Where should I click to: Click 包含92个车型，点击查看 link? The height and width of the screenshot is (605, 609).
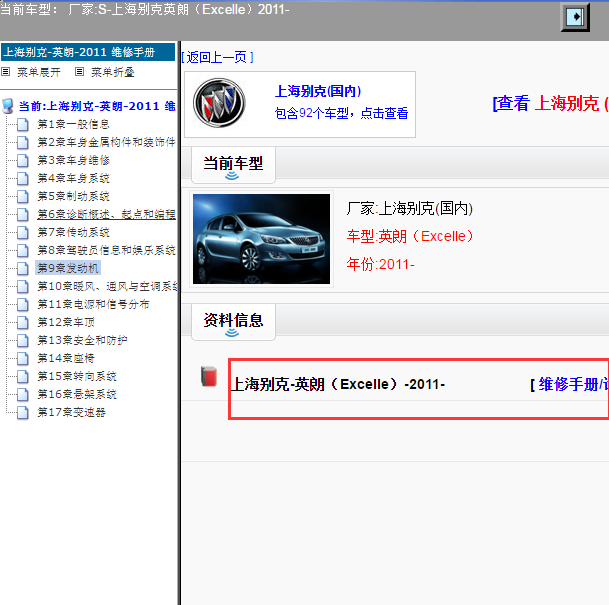point(341,113)
